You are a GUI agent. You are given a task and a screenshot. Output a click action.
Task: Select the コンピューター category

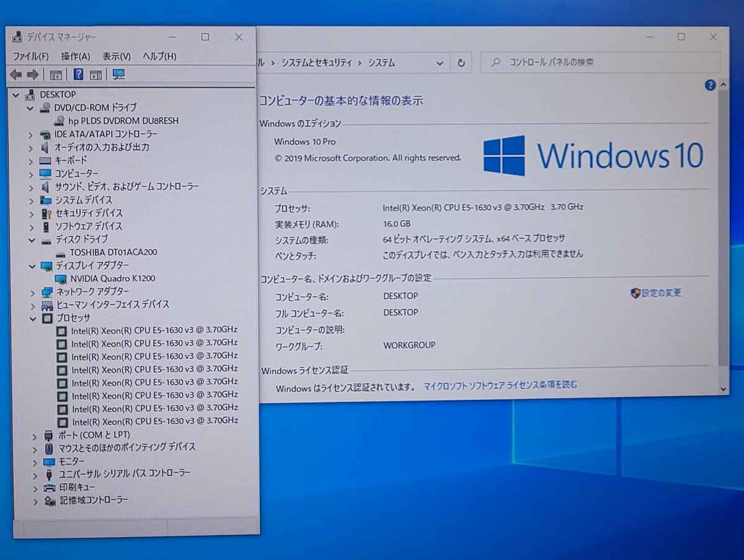76,174
